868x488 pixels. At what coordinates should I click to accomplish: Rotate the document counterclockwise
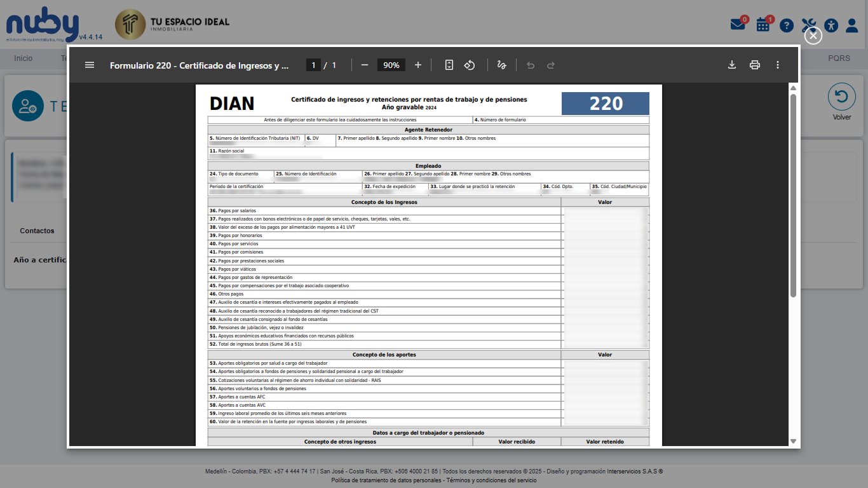pos(470,65)
